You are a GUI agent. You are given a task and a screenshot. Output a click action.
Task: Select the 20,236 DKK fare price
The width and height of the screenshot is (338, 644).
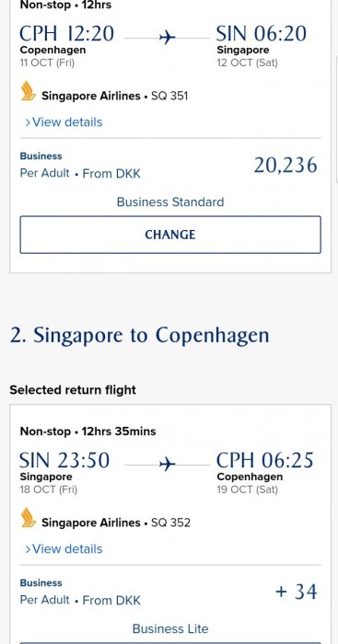point(286,165)
